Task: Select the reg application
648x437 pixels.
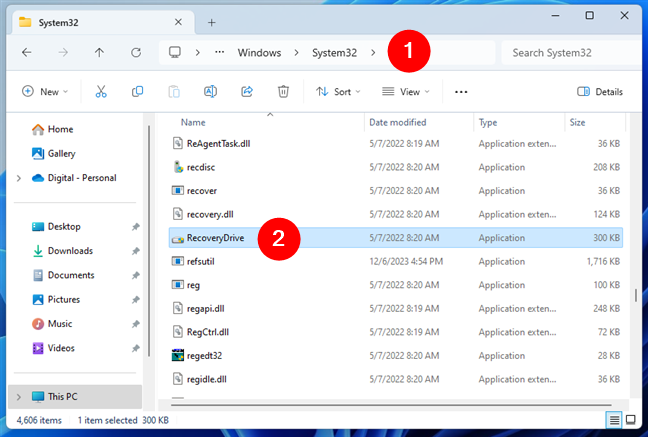Action: [x=395, y=285]
